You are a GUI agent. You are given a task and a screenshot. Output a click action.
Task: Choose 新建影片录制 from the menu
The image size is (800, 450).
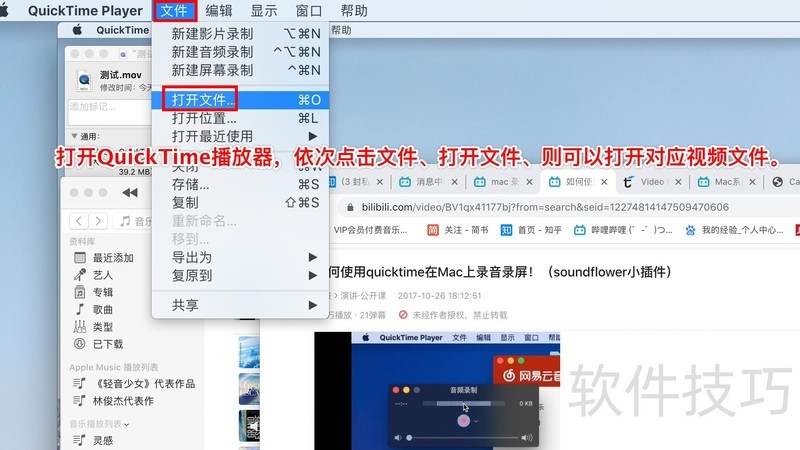pos(240,34)
